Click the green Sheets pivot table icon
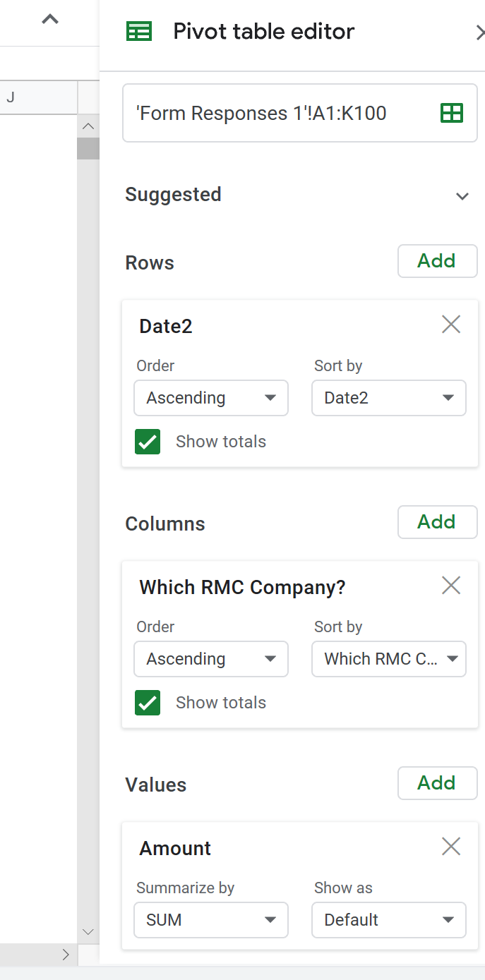This screenshot has height=980, width=485. (x=138, y=31)
